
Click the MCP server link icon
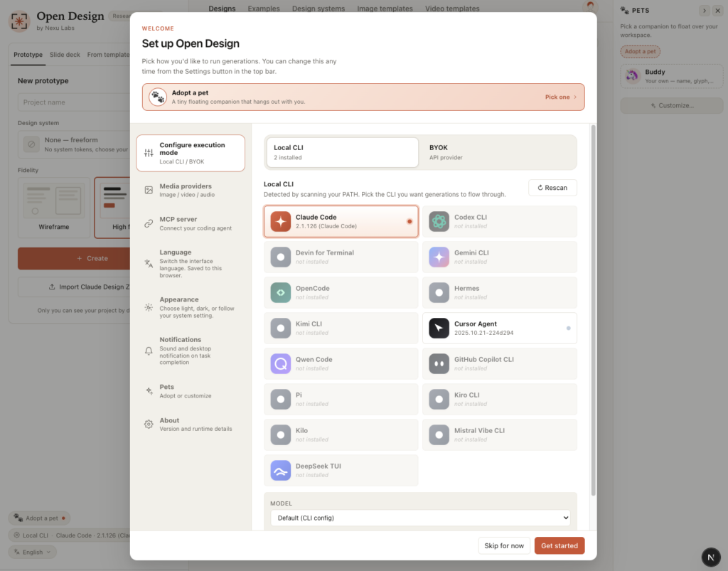point(149,223)
